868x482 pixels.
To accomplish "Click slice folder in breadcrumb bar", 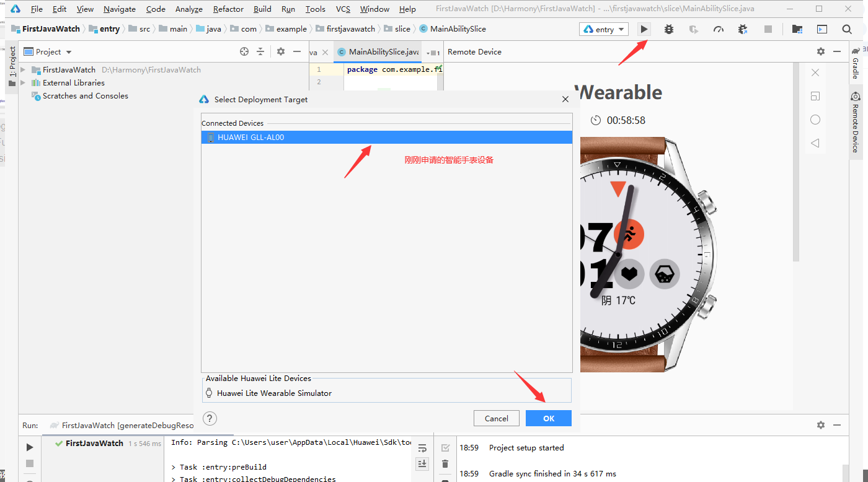I will (x=397, y=29).
